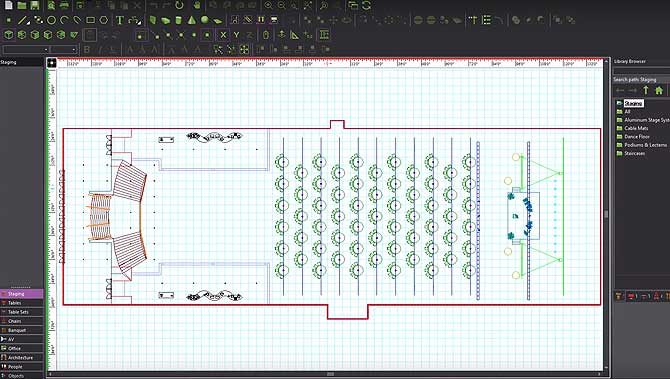
Task: Insert a sphere 3D shape
Action: [x=205, y=20]
